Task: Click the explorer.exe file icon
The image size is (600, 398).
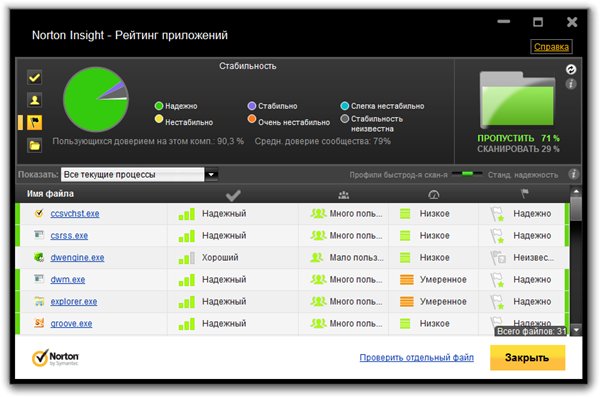Action: click(x=39, y=301)
